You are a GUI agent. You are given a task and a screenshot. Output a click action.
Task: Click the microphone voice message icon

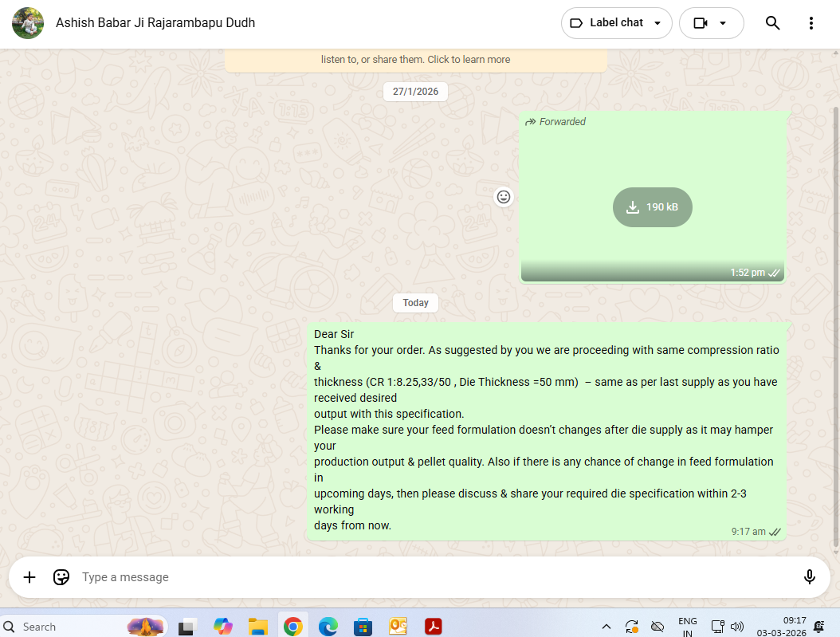click(810, 577)
